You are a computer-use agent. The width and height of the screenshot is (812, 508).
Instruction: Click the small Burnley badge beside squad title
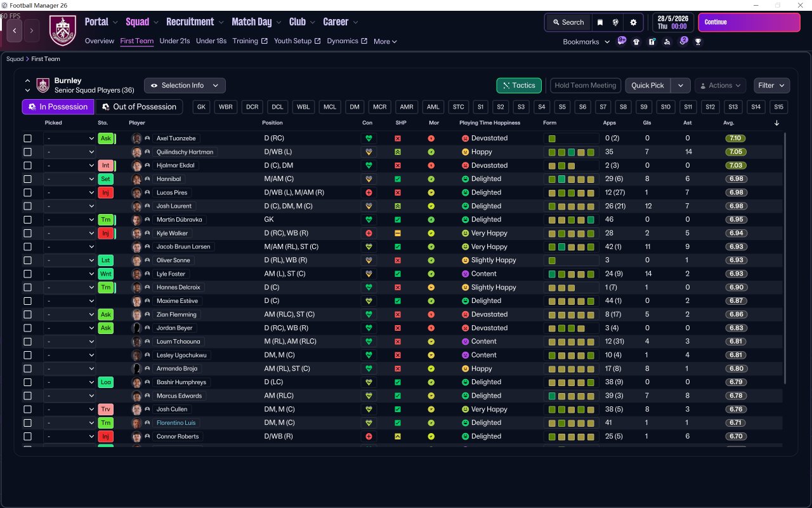coord(43,85)
